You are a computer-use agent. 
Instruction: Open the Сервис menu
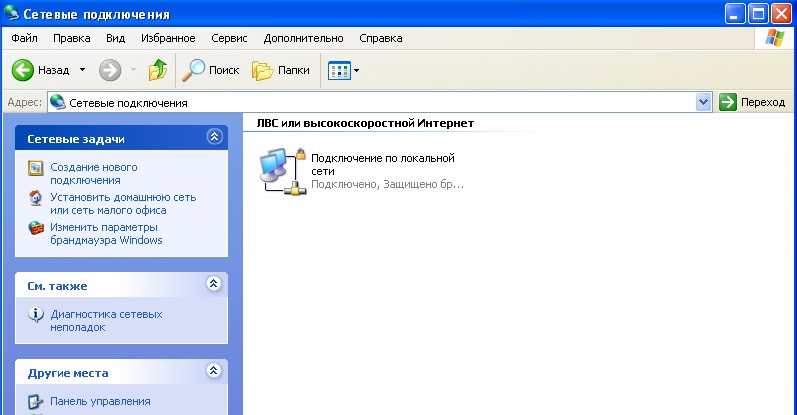[229, 38]
